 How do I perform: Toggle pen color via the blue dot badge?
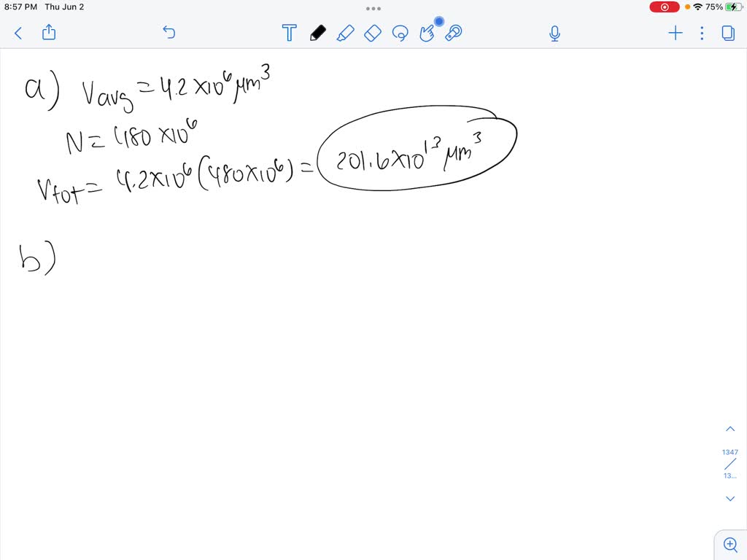[438, 22]
